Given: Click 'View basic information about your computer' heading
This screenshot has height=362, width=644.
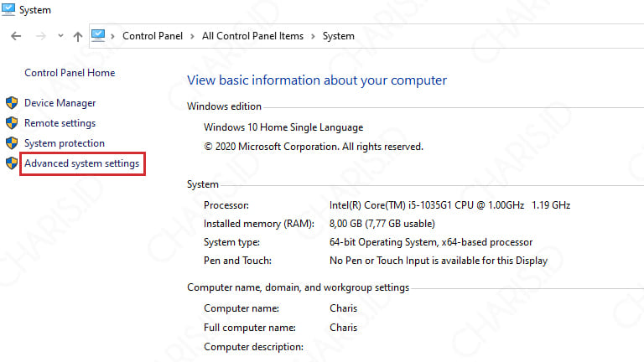Looking at the screenshot, I should tap(317, 80).
